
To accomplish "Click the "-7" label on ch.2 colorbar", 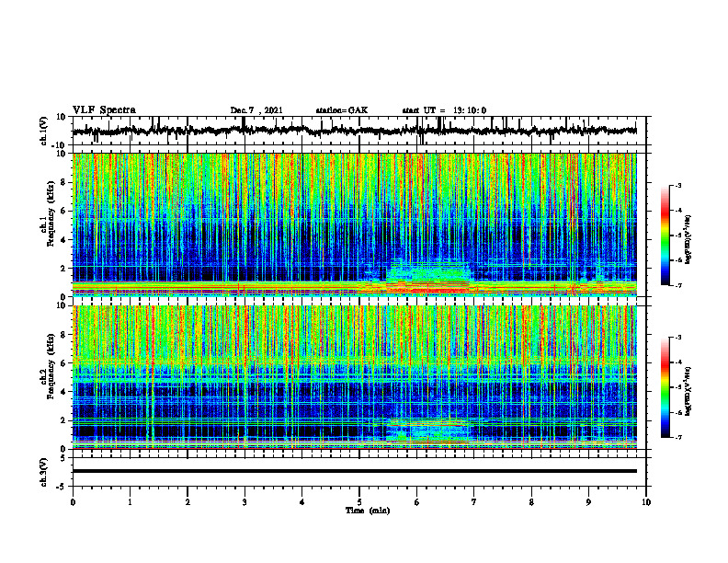I will [x=677, y=437].
